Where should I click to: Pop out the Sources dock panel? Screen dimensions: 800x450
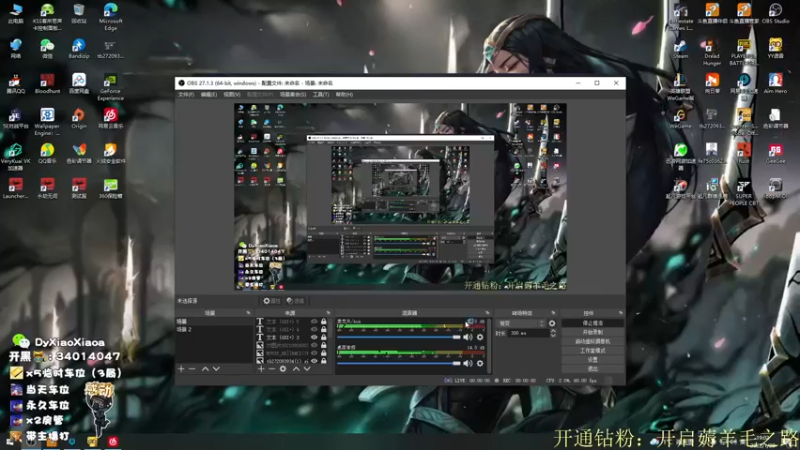click(x=328, y=313)
